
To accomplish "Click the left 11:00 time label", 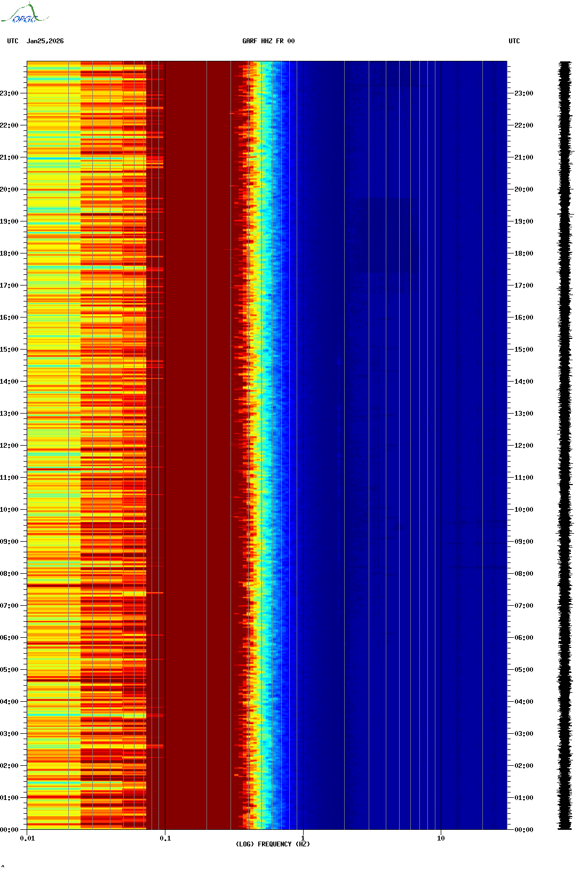I will pos(9,478).
